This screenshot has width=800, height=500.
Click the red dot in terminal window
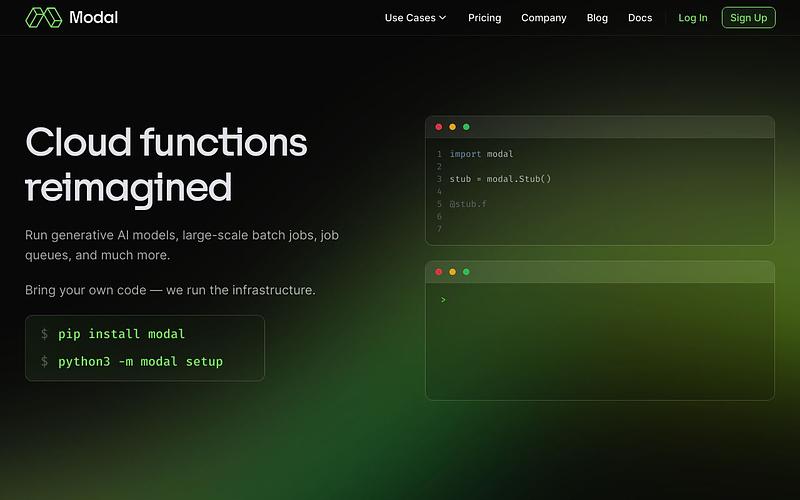439,272
